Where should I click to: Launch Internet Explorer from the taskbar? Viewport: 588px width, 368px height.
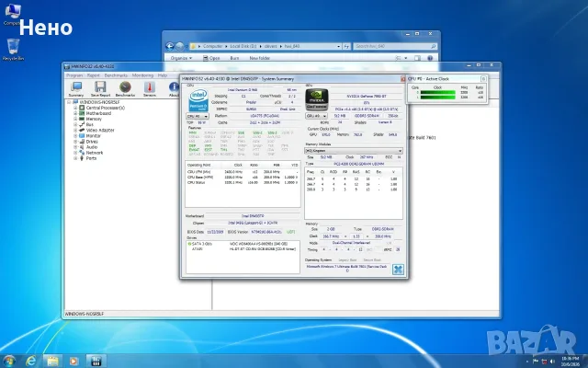point(30,362)
